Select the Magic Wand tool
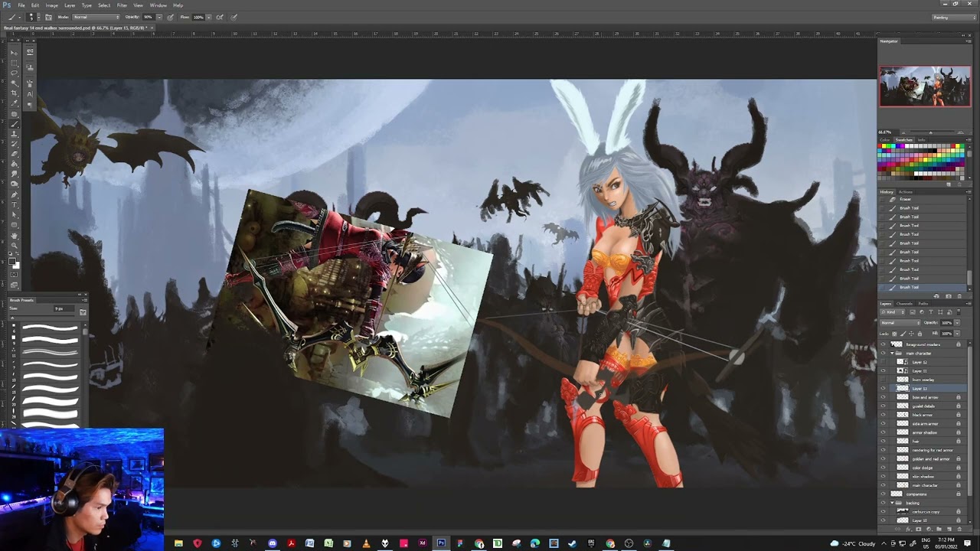The image size is (980, 551). pyautogui.click(x=14, y=83)
